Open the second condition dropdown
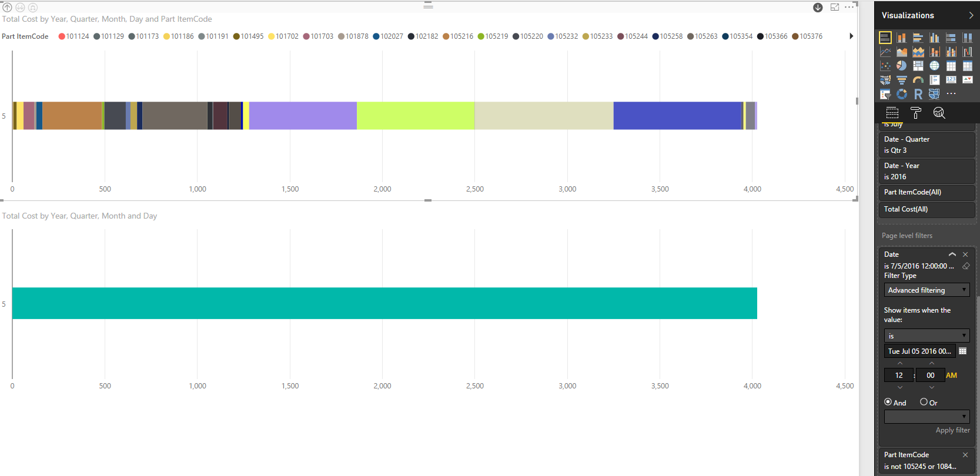This screenshot has height=476, width=980. [x=927, y=417]
